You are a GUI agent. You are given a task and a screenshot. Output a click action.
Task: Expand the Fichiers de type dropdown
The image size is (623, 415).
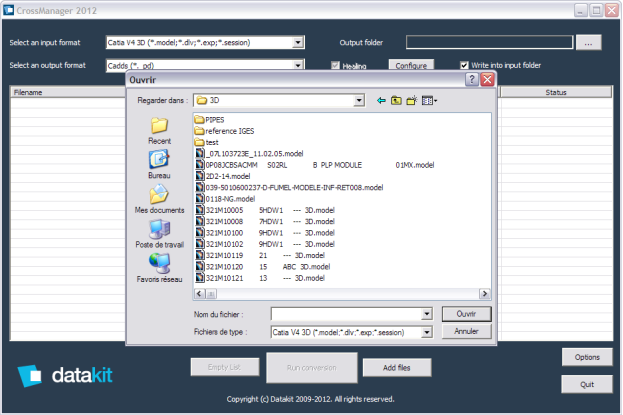coord(426,332)
